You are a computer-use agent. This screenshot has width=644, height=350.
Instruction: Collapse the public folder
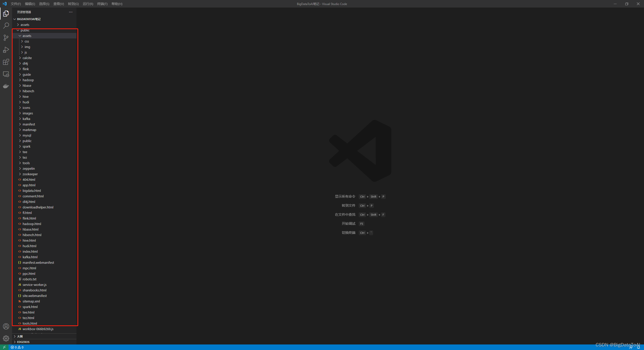point(25,30)
